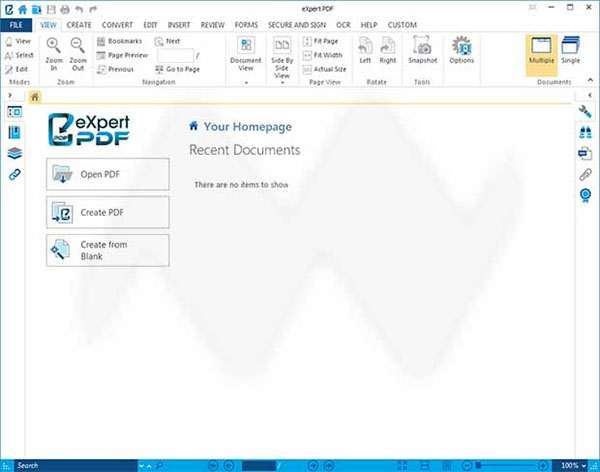Screen dimensions: 600x472
Task: Switch to the CONVERT ribbon tab
Action: click(x=117, y=25)
